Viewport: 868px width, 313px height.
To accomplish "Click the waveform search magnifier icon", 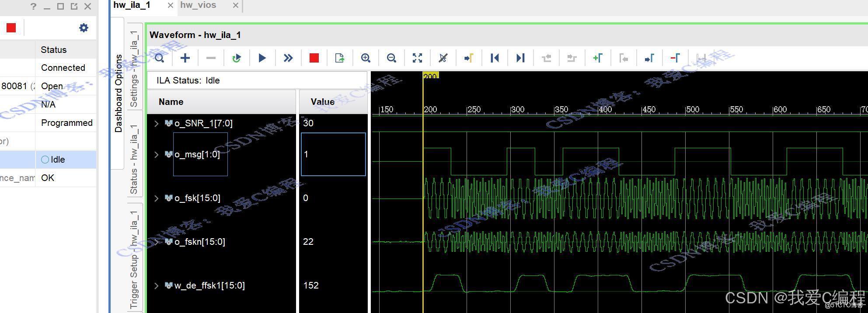I will [x=160, y=58].
